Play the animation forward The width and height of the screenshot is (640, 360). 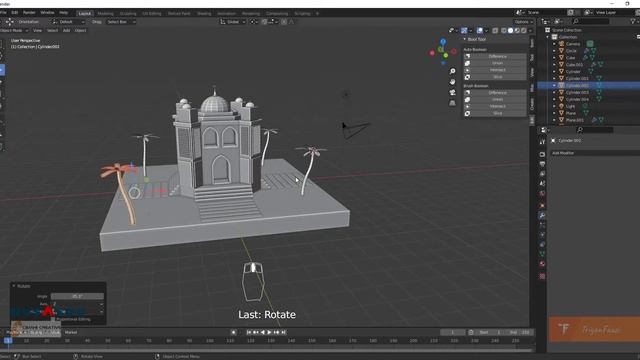tap(269, 332)
